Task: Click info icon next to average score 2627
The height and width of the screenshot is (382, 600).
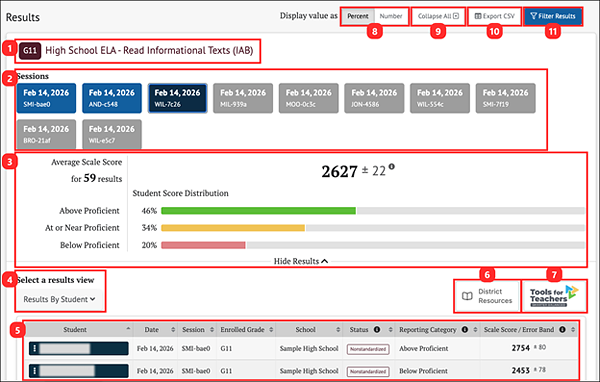Action: tap(391, 167)
